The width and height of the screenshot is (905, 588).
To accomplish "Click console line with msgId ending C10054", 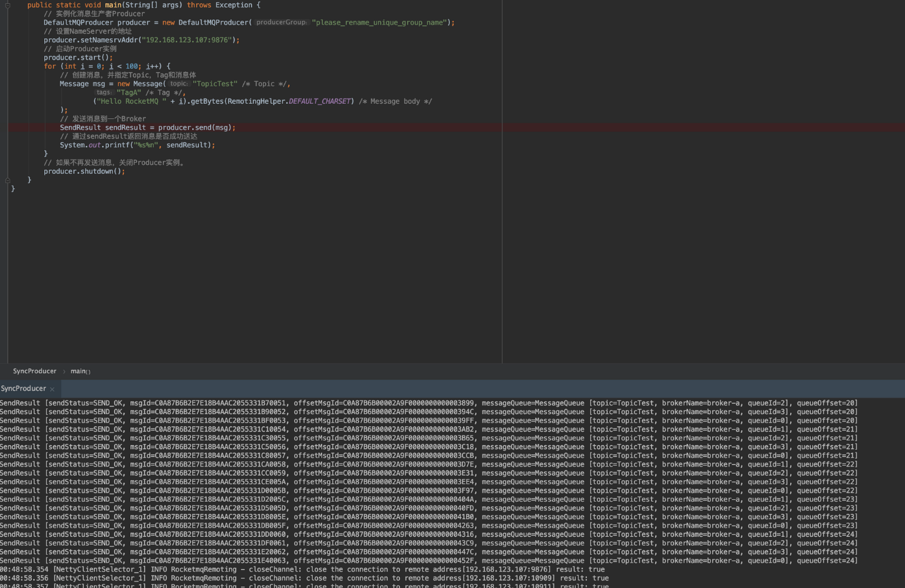I will click(x=428, y=430).
